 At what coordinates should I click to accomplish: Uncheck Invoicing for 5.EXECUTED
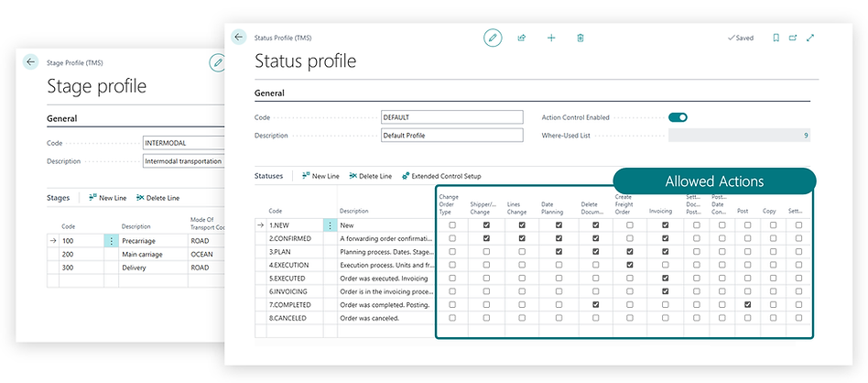(666, 279)
